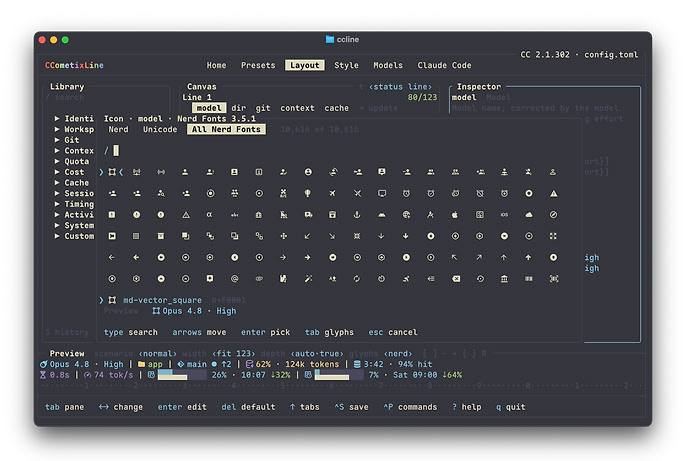Pick the airplay screen glyph
The image size is (690, 461).
(x=382, y=193)
